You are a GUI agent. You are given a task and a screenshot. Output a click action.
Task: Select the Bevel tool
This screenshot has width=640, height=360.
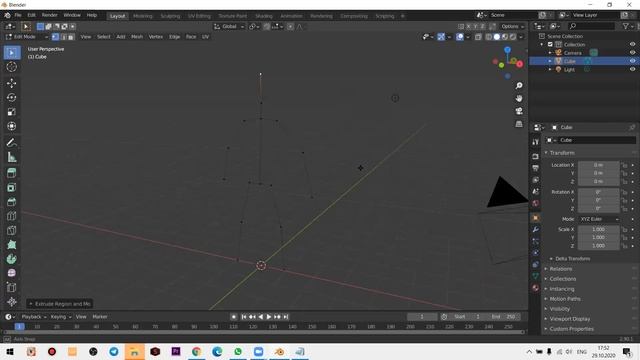point(12,202)
